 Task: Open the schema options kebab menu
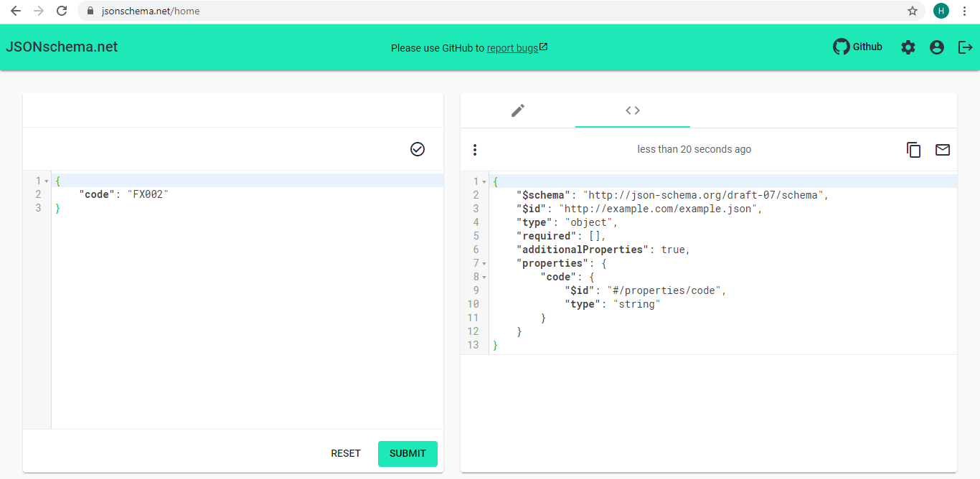tap(474, 150)
